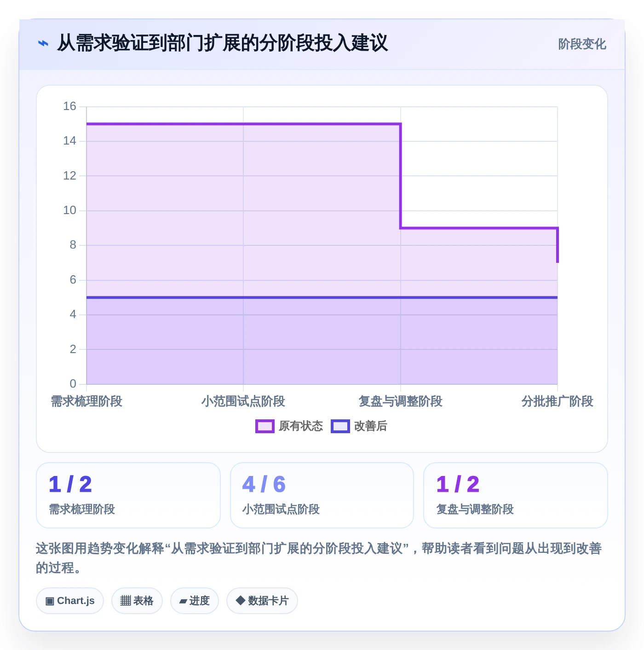Image resolution: width=644 pixels, height=650 pixels.
Task: Select the 进度 tag chip
Action: tap(195, 601)
